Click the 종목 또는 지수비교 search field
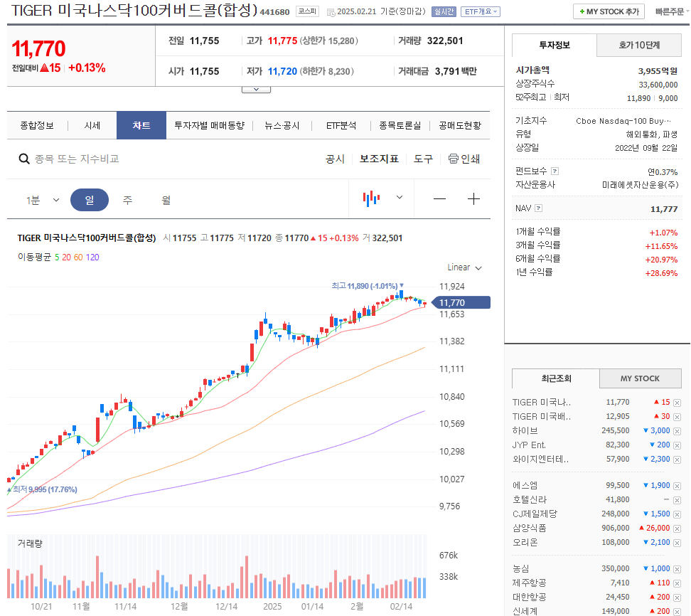 pyautogui.click(x=77, y=159)
